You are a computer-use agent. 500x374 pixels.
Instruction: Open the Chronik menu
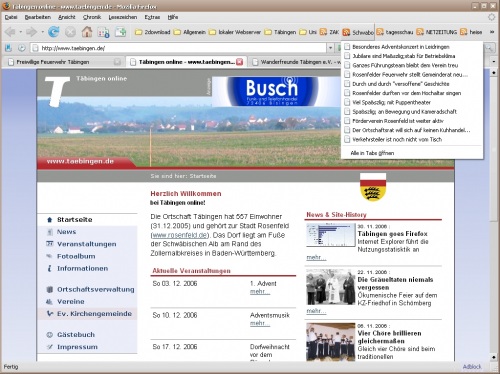[x=92, y=17]
